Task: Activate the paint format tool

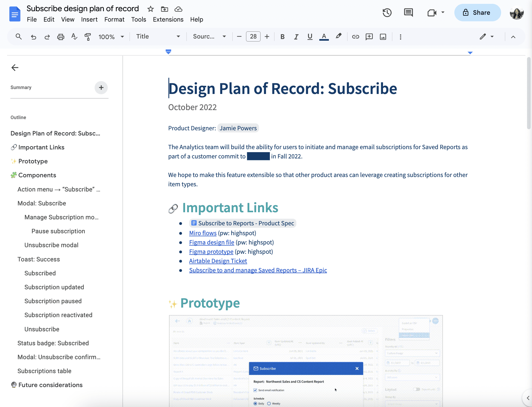Action: click(x=88, y=37)
